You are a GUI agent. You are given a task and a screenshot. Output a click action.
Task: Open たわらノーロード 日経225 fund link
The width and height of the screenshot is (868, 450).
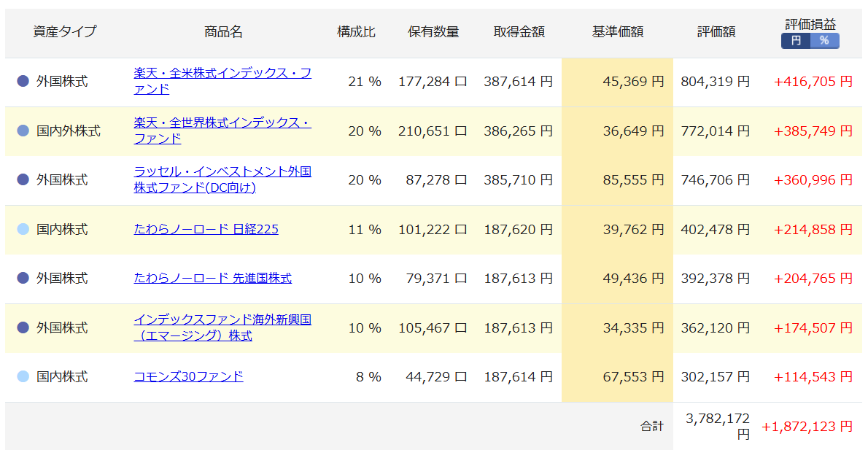pos(206,229)
